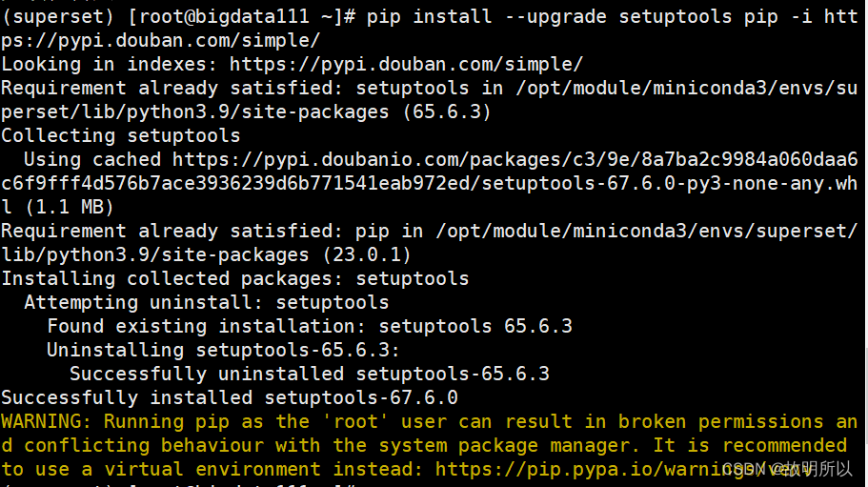Image resolution: width=868 pixels, height=487 pixels.
Task: Click the "Looking in indexes:" label
Action: pyautogui.click(x=109, y=65)
